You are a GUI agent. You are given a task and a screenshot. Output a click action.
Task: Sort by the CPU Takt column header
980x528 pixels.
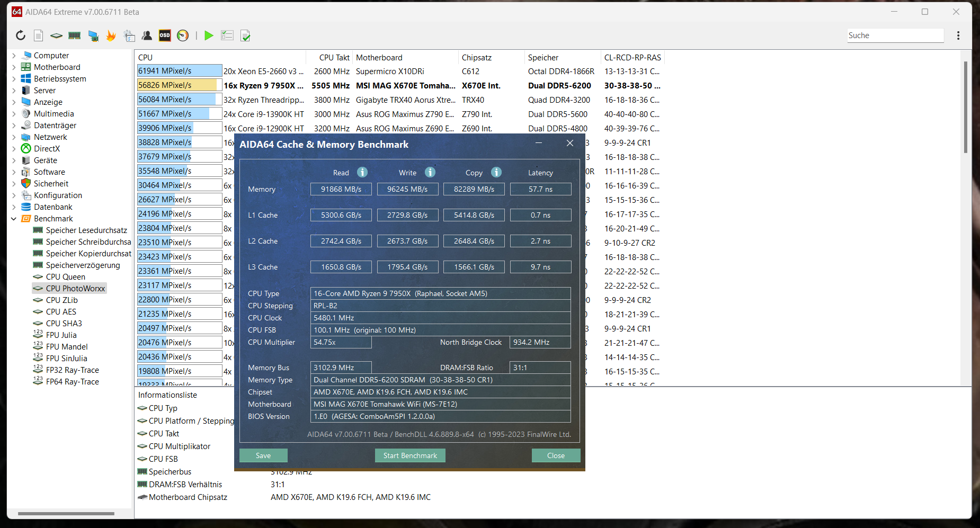334,57
